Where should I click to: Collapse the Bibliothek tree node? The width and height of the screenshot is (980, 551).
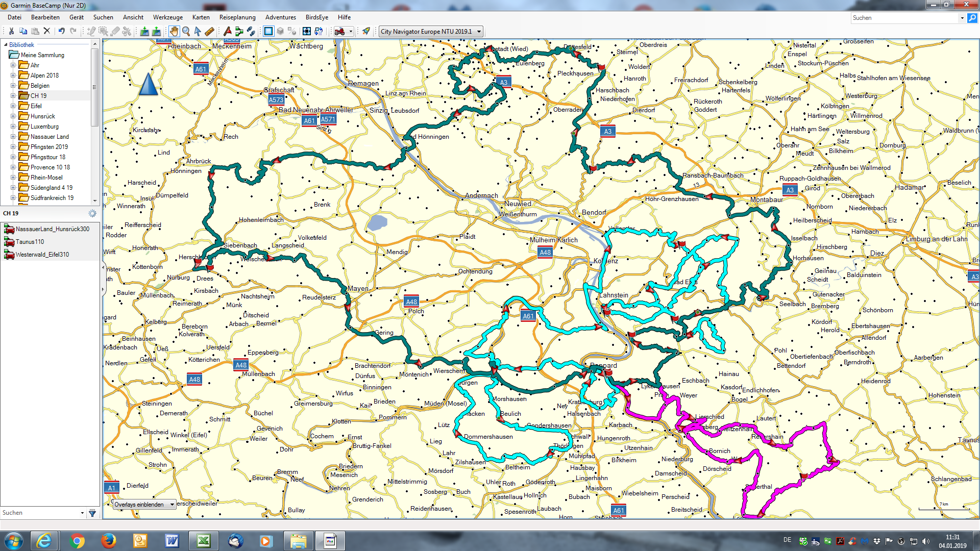tap(5, 45)
